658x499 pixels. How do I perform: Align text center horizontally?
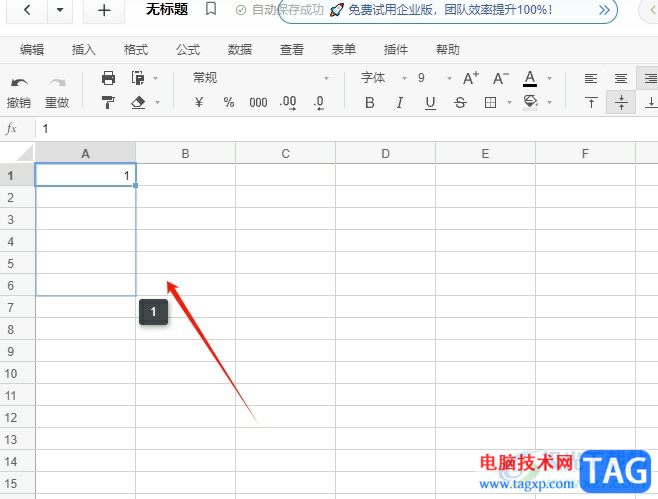coord(621,78)
